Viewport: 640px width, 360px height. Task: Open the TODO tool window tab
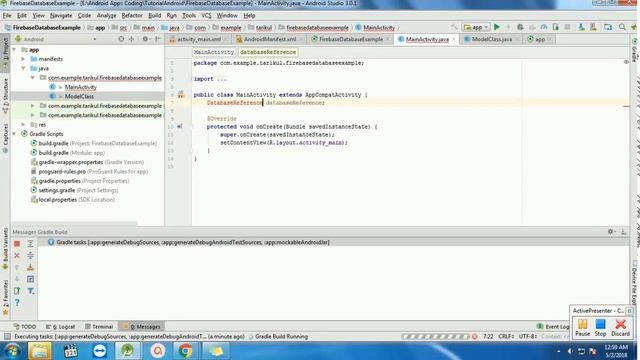25,327
